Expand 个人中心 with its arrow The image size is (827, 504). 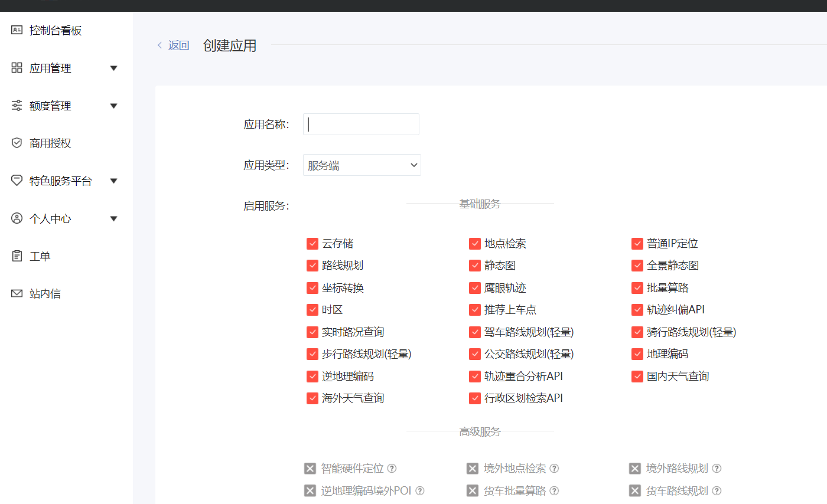click(114, 219)
